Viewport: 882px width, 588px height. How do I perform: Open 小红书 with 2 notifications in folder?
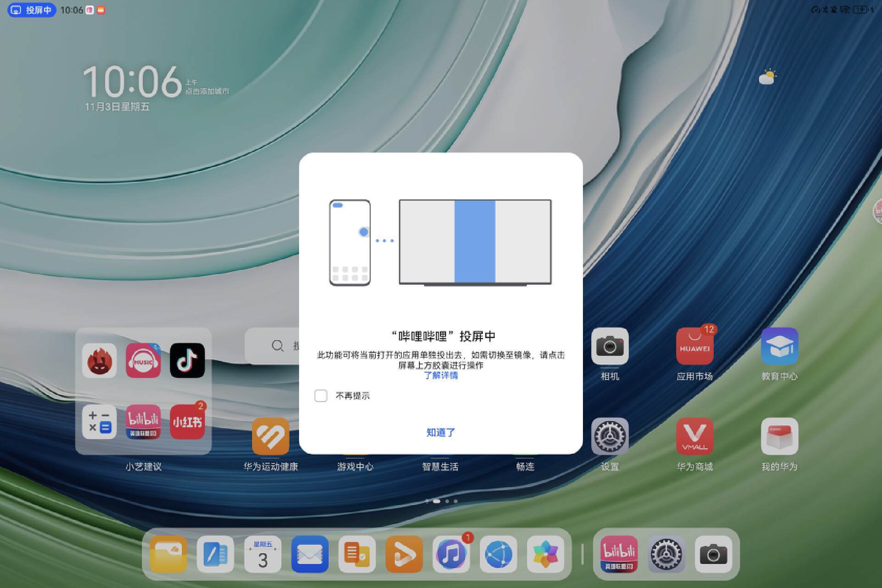187,423
